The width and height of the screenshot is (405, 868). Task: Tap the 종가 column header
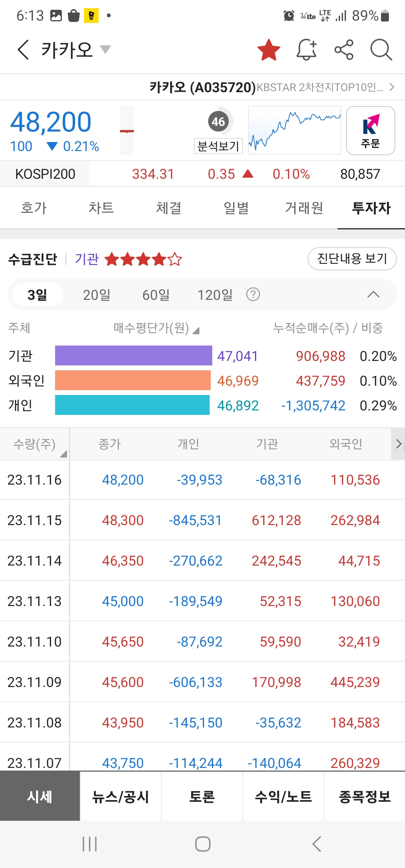click(109, 444)
